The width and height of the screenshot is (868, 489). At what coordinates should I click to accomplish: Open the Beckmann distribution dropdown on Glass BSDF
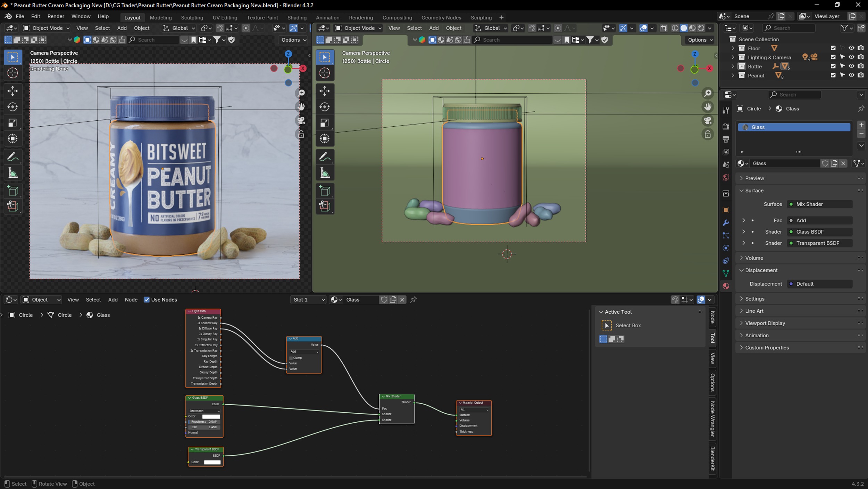point(204,411)
